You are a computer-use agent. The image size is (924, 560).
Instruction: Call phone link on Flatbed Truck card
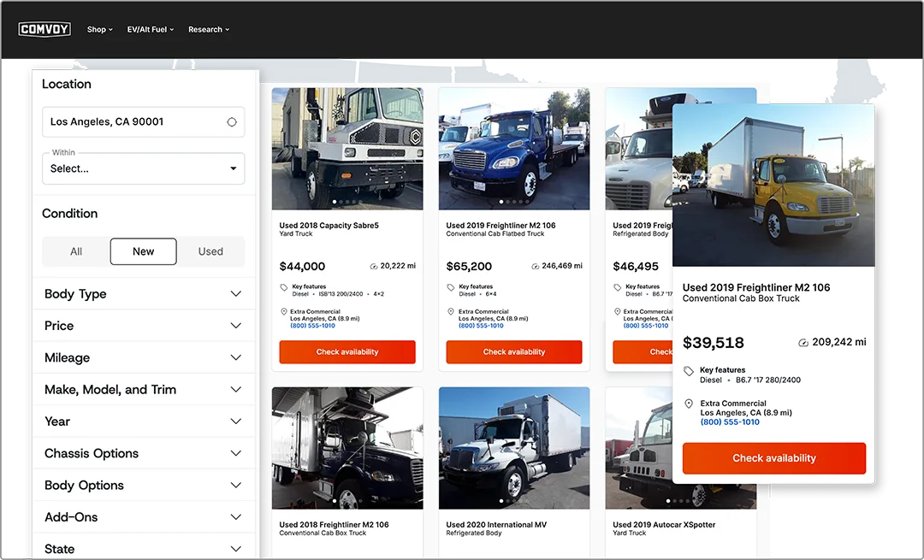tap(481, 326)
